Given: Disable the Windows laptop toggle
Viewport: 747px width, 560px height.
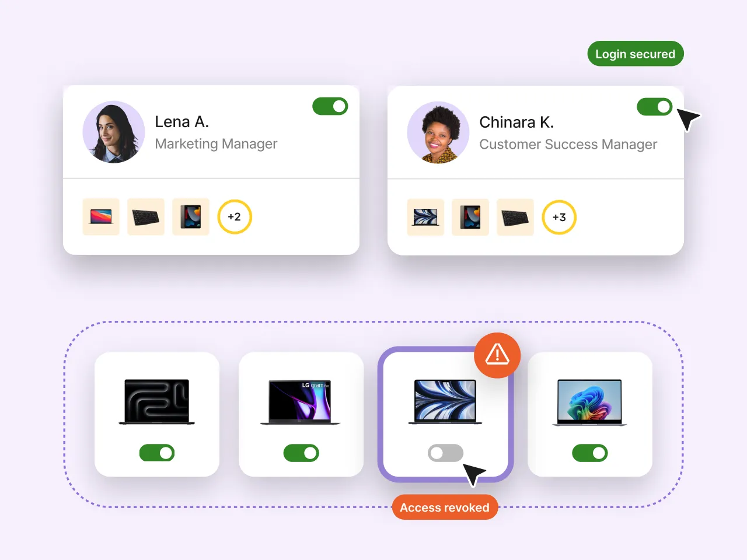Looking at the screenshot, I should pos(590,453).
